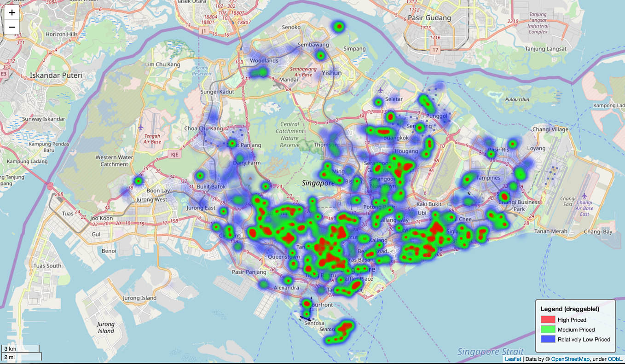Zoom in on the map
The height and width of the screenshot is (364, 625).
tap(12, 12)
